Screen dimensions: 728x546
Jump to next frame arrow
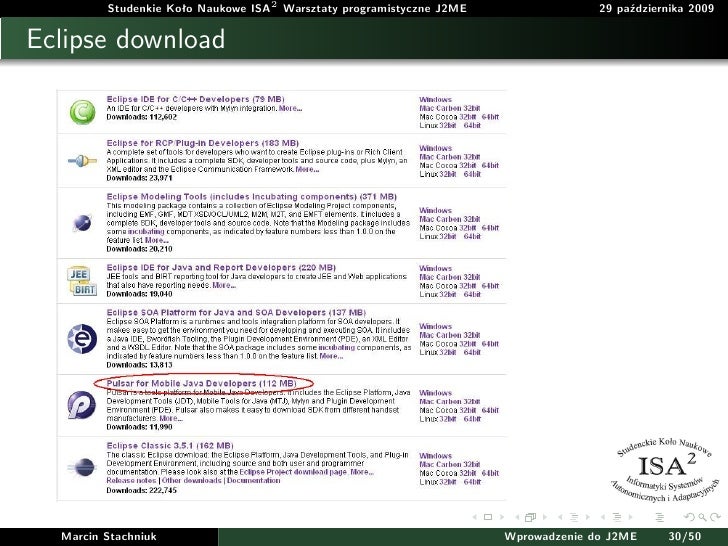(x=545, y=517)
